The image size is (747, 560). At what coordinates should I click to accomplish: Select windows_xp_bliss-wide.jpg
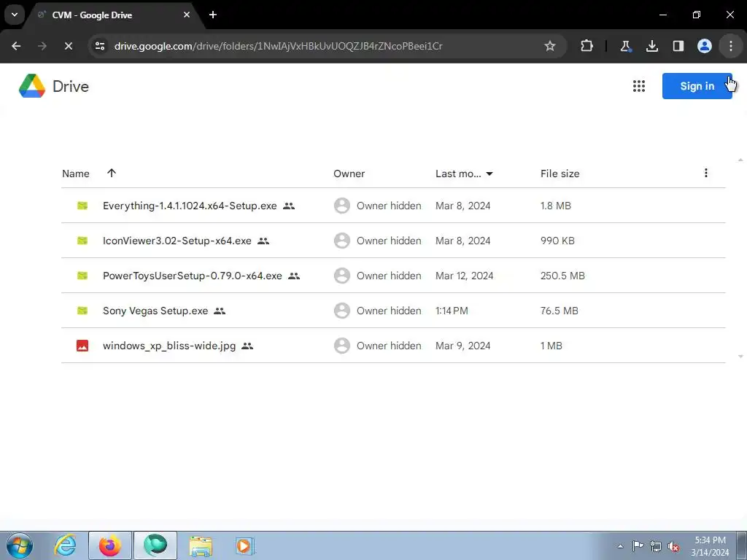(169, 346)
